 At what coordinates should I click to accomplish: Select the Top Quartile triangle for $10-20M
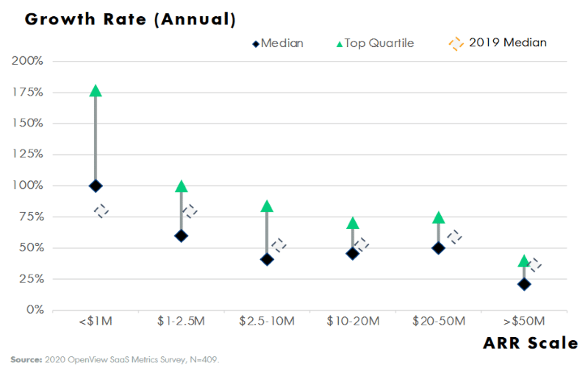tap(353, 224)
